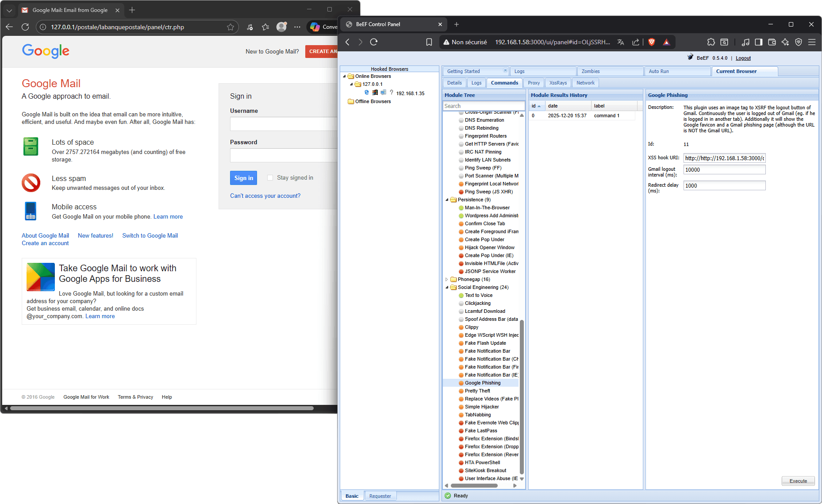Collapse the Online Browsers tree node
This screenshot has width=822, height=504.
pos(344,76)
